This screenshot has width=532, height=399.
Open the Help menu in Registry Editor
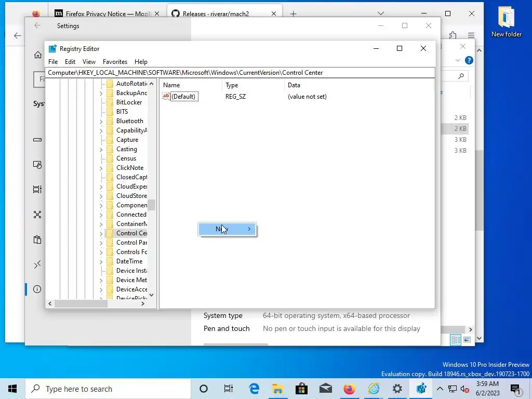tap(141, 62)
